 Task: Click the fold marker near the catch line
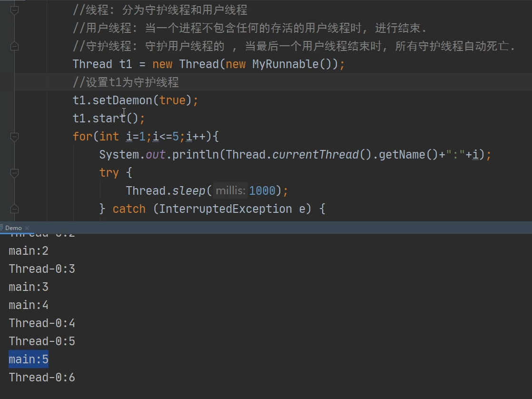(14, 208)
